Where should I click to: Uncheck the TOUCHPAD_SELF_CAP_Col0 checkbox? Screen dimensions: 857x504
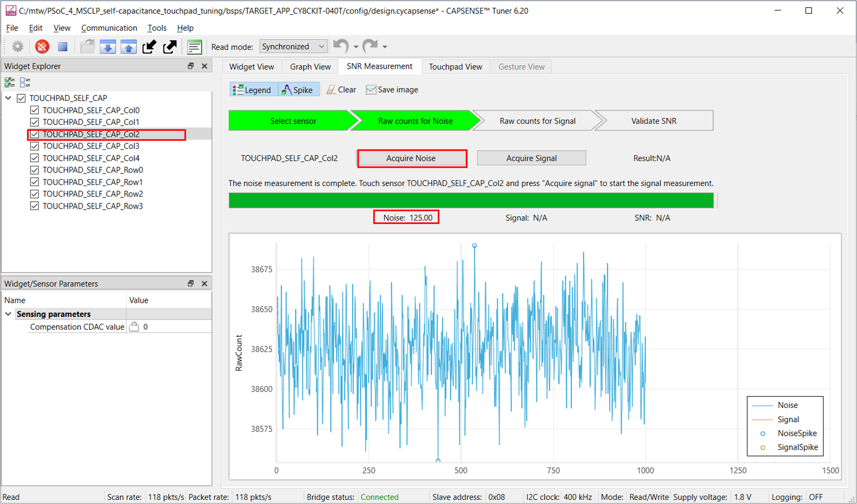(x=35, y=110)
